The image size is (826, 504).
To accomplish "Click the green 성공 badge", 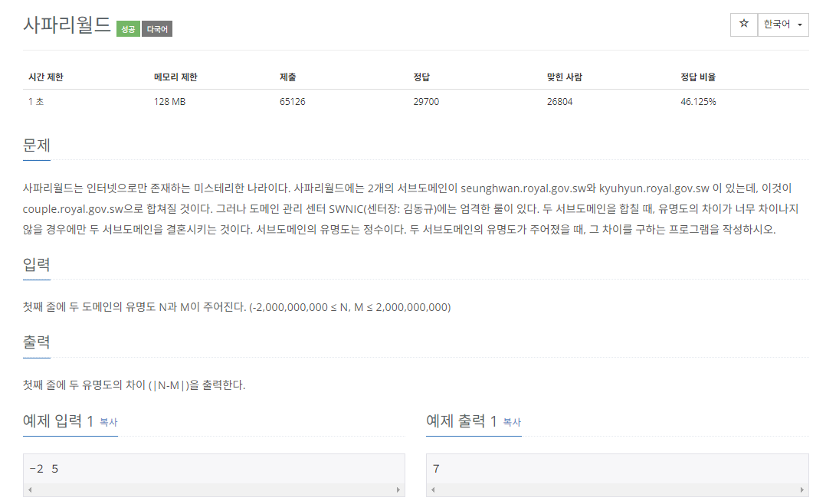I will [128, 29].
